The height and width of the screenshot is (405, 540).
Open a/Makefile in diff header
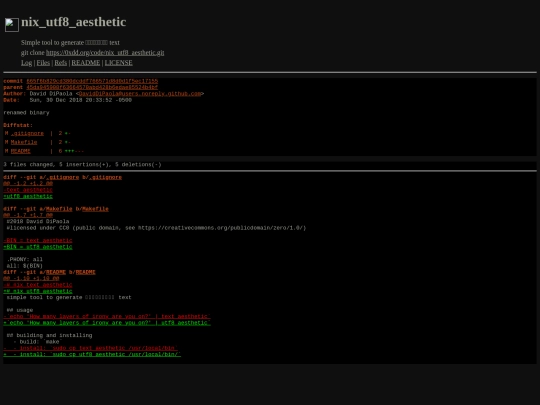point(59,209)
